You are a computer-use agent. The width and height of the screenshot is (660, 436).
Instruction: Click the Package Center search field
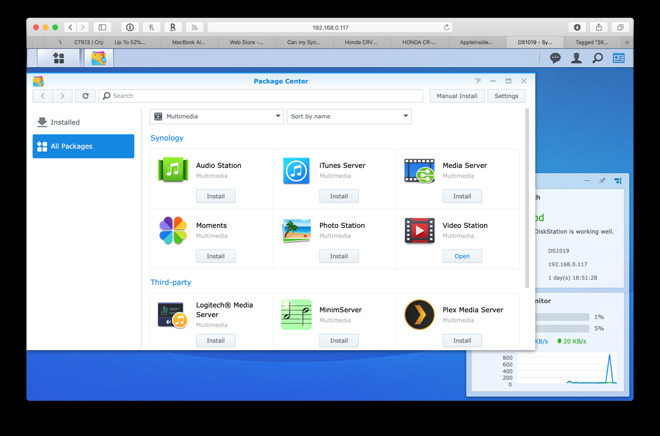(x=261, y=96)
